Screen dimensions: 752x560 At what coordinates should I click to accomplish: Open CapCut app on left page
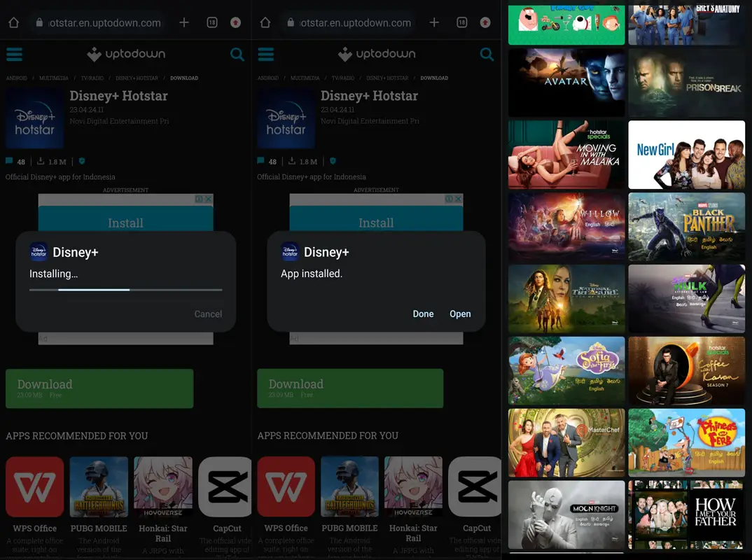coord(225,486)
